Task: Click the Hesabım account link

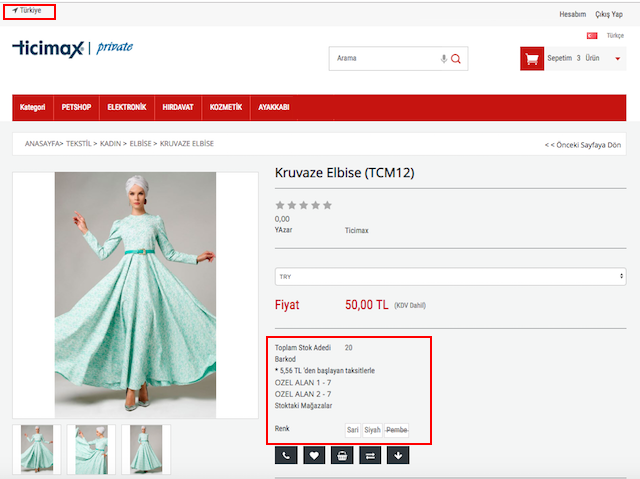Action: [x=572, y=14]
